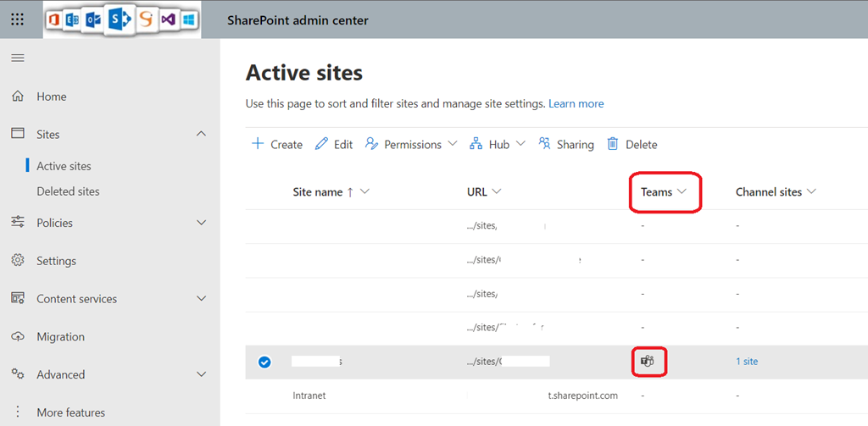Click the Home icon in sidebar
Viewport: 868px width, 426px height.
17,97
